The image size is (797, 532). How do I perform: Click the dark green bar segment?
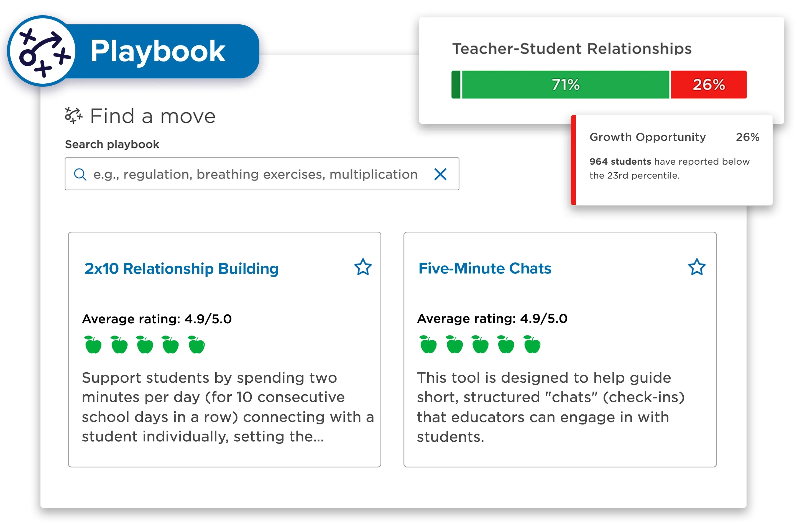[x=456, y=85]
